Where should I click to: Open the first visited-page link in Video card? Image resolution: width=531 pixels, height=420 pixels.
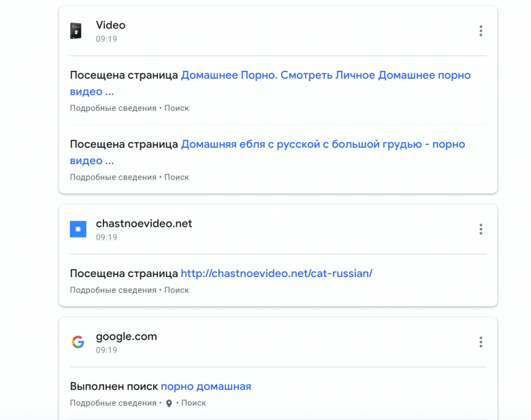pyautogui.click(x=325, y=76)
